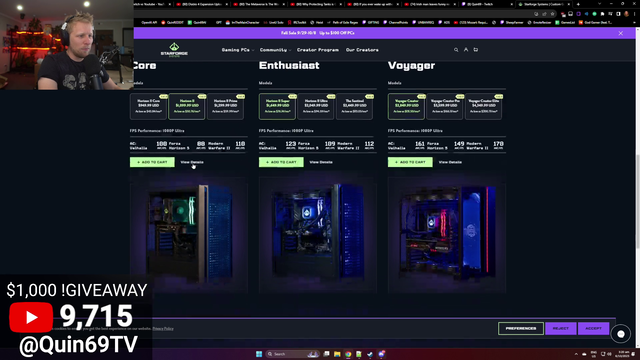Screen dimensions: 640x360
Task: Click the Starforge Systems logo
Action: pyautogui.click(x=174, y=50)
